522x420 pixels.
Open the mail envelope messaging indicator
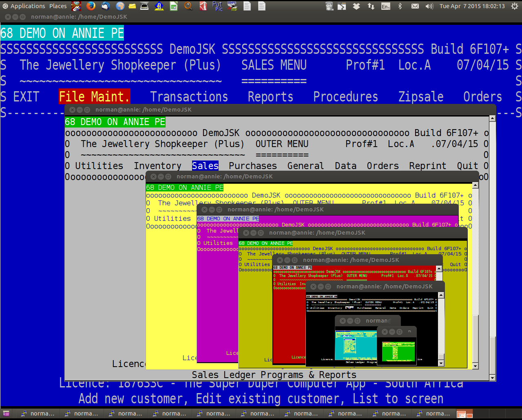click(x=415, y=6)
